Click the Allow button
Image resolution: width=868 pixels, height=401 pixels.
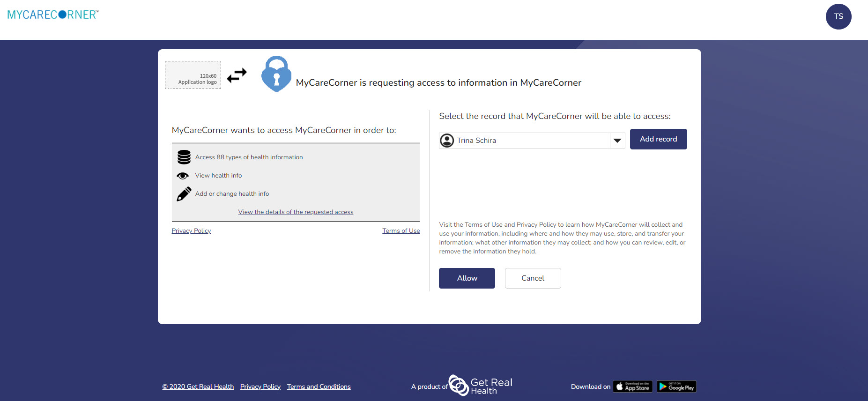click(x=467, y=278)
